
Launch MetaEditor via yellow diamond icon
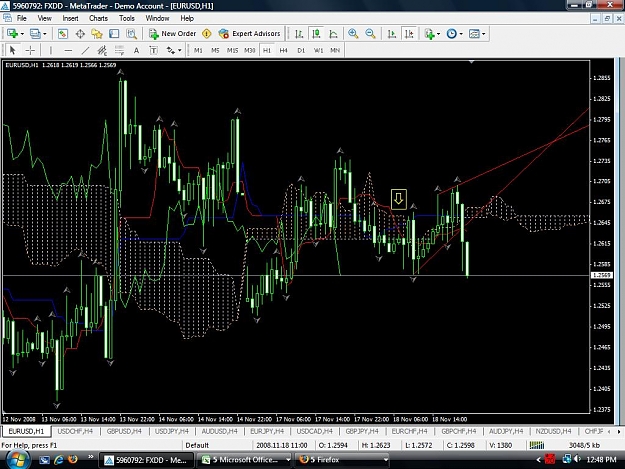pos(206,34)
